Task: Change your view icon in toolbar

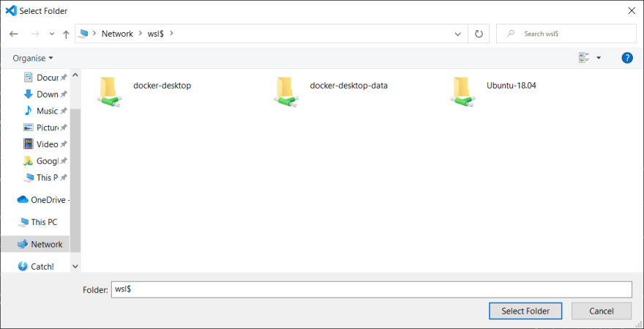Action: pos(584,58)
